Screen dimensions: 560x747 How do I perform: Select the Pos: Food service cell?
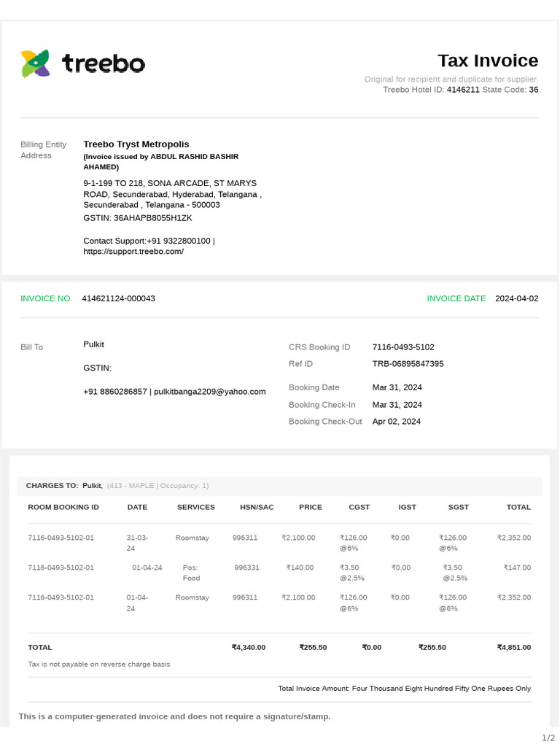click(x=192, y=573)
